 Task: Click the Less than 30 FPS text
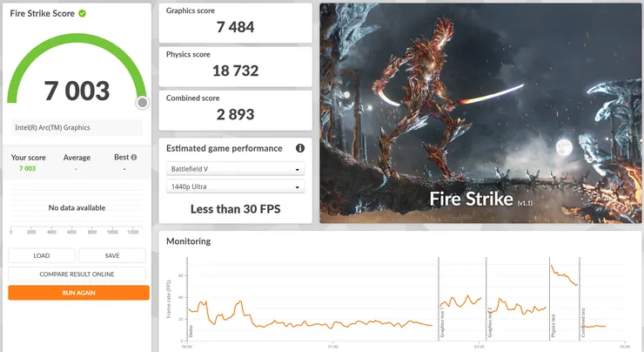tap(235, 209)
